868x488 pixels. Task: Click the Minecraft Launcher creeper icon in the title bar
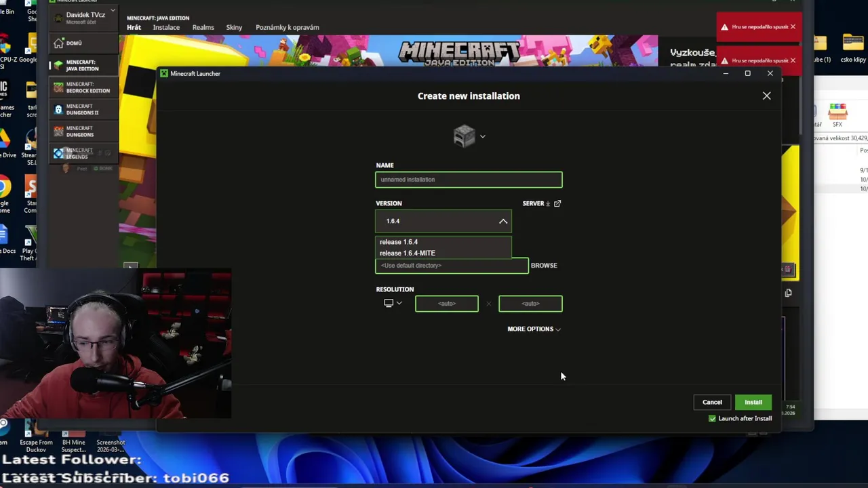tap(164, 73)
